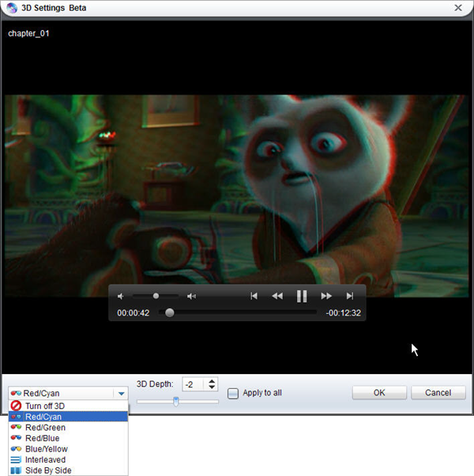
Task: Select Red/Cyan in the dropdown list
Action: [68, 417]
